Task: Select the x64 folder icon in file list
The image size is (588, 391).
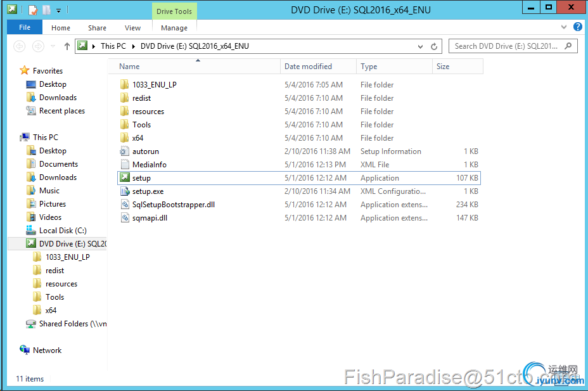Action: [x=124, y=138]
